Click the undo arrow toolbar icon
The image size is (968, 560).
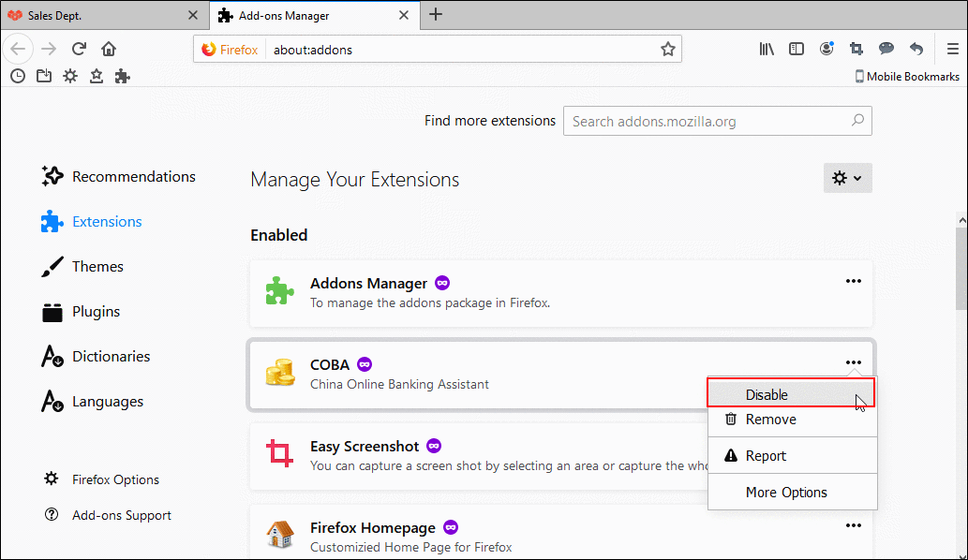click(916, 49)
